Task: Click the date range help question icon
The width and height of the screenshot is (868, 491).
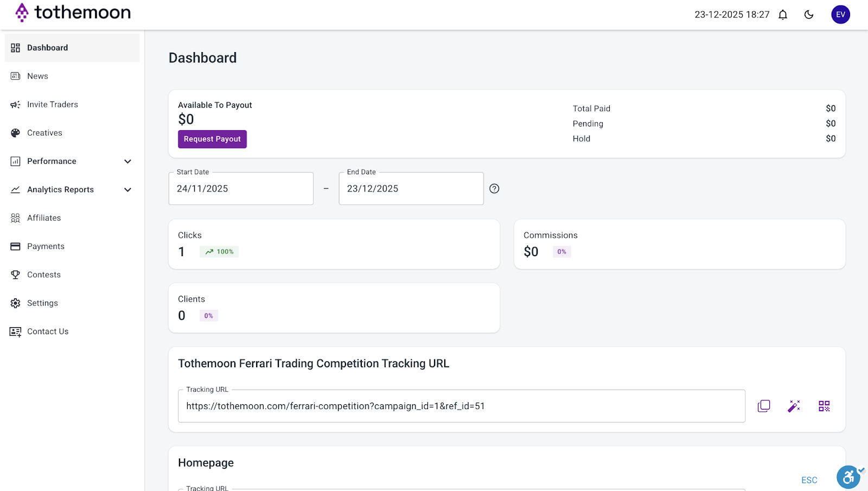Action: click(x=494, y=188)
